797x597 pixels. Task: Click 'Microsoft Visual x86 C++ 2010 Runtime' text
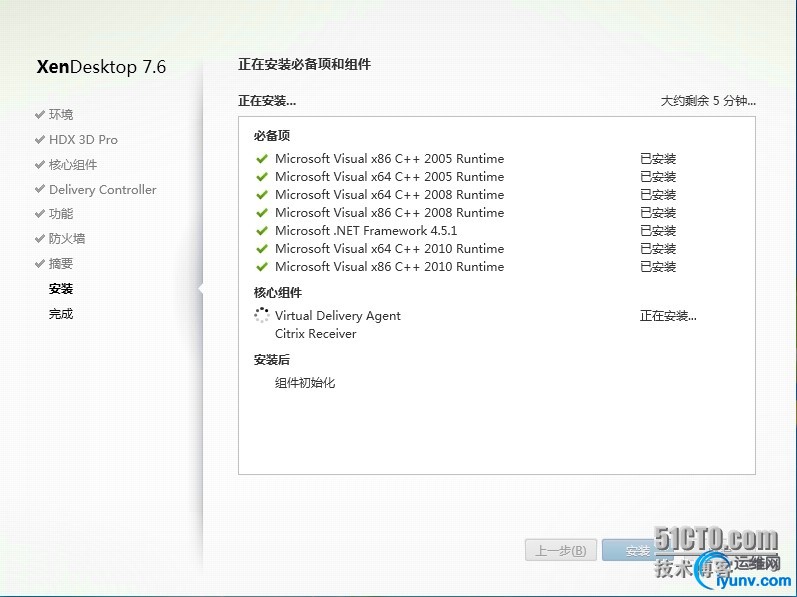click(x=389, y=267)
